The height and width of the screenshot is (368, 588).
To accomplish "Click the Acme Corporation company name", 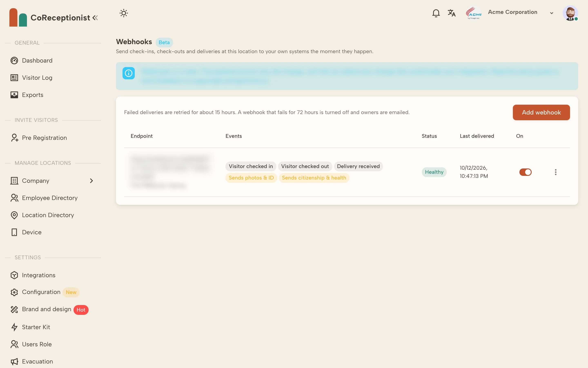I will [512, 12].
